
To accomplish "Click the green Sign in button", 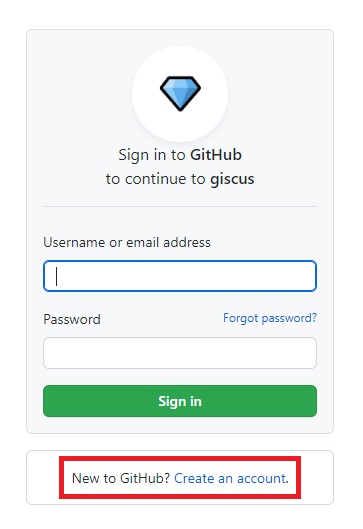I will (180, 401).
